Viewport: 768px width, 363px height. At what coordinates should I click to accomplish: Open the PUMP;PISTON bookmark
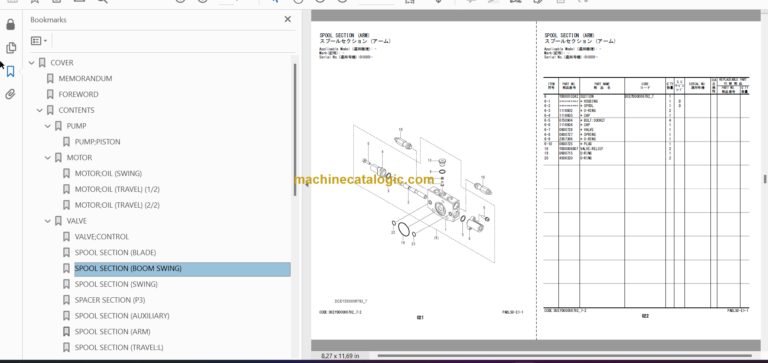click(x=97, y=142)
